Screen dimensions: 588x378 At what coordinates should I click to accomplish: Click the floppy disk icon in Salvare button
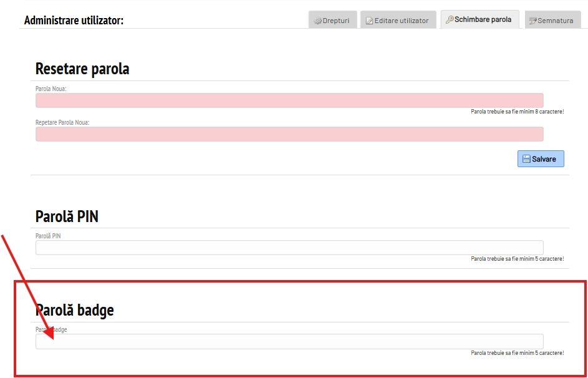(526, 159)
